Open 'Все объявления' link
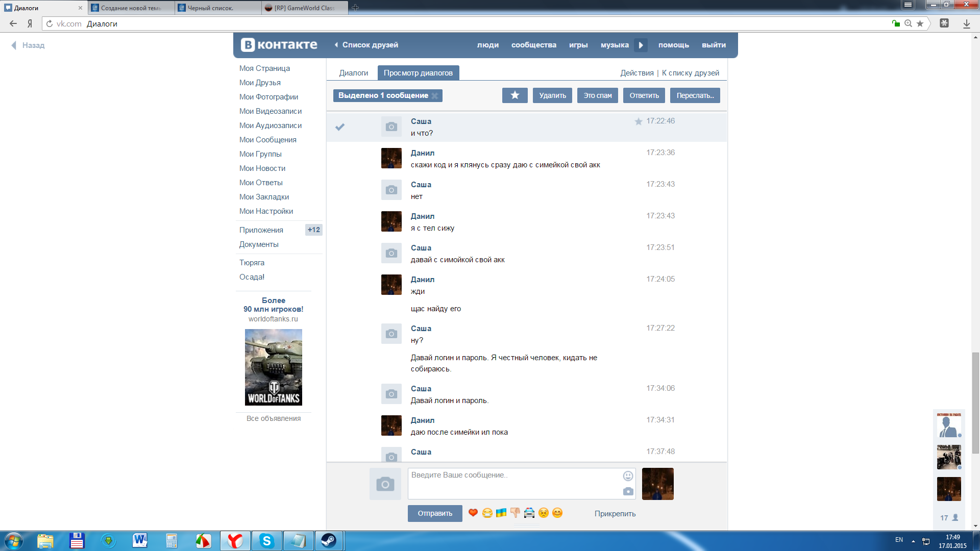Screen dimensions: 980x551 pos(274,418)
